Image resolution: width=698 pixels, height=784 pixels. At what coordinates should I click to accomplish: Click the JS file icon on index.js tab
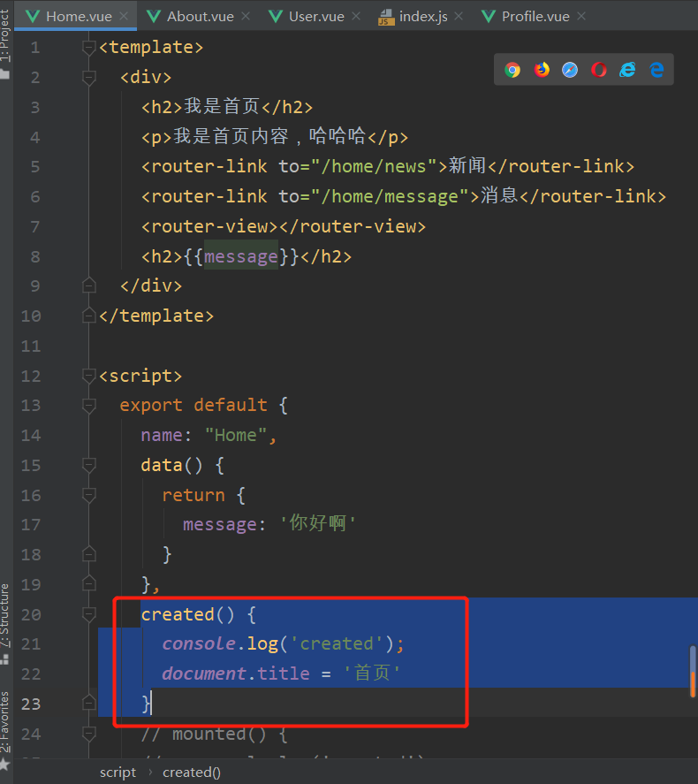(386, 17)
